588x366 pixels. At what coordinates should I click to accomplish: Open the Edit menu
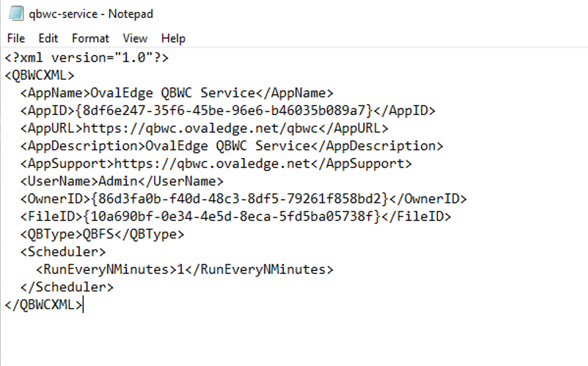point(48,38)
